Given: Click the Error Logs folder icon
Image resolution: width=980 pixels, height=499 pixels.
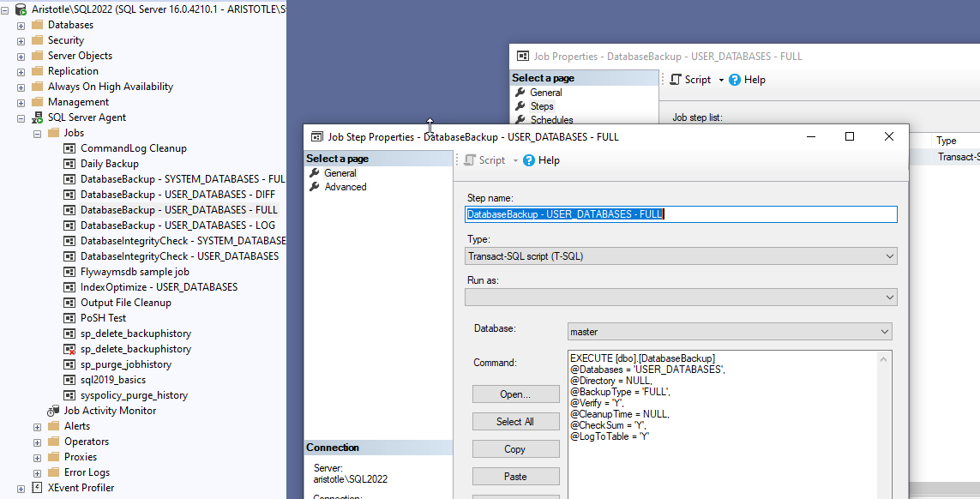Looking at the screenshot, I should (x=54, y=472).
